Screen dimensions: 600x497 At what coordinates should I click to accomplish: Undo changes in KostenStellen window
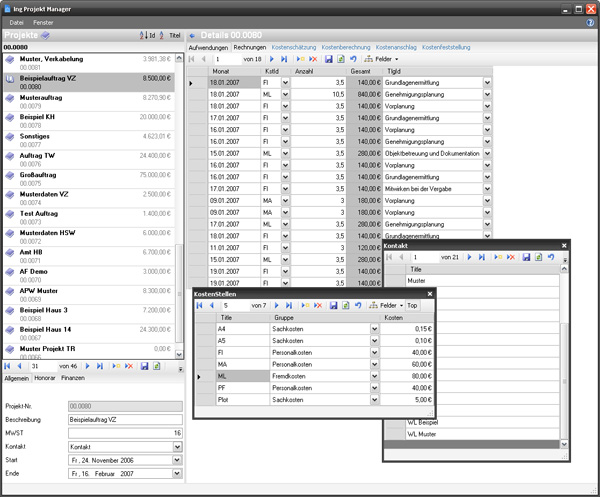coord(358,305)
